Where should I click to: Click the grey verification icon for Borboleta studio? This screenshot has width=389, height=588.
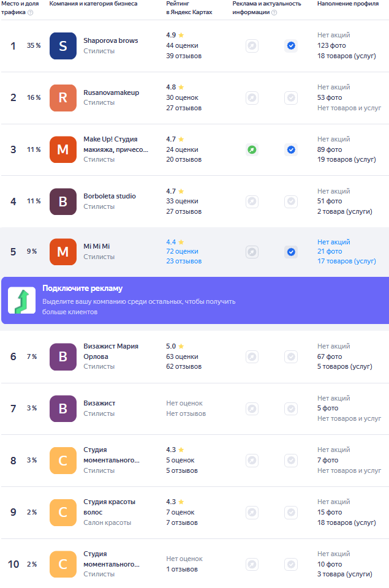pos(291,202)
